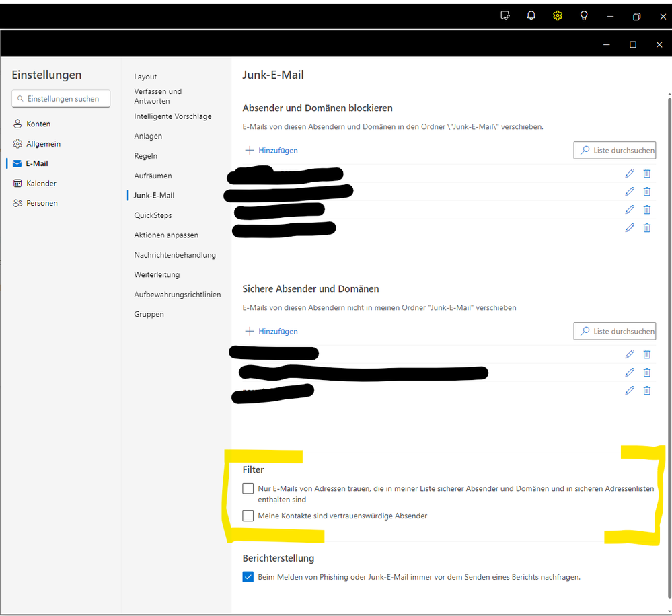Click the 'Einstellungen suchen' search field
The width and height of the screenshot is (672, 616).
pyautogui.click(x=61, y=99)
